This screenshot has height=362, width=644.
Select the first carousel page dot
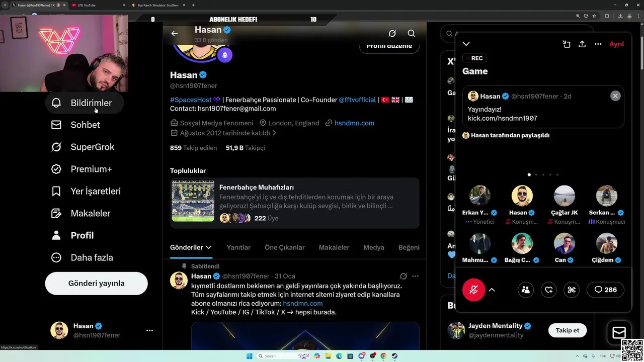(529, 174)
